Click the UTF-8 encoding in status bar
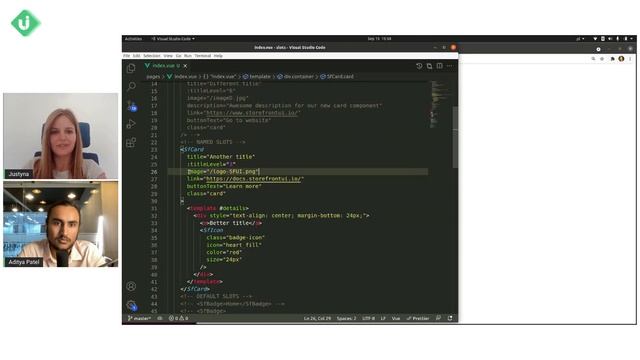This screenshot has width=640, height=360. [x=368, y=318]
